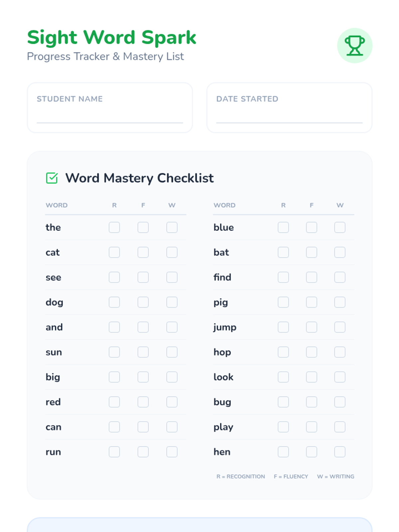Screen dimensions: 399x532
Task: Click the trophy icon in header
Action: 354,46
